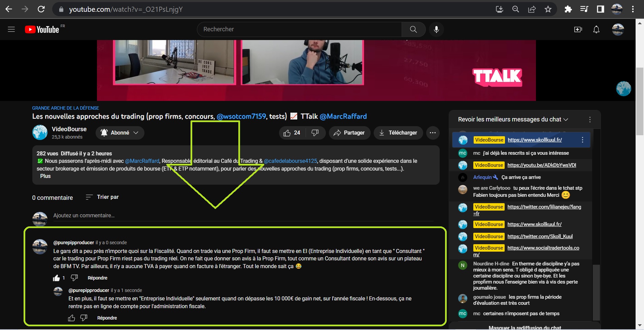The height and width of the screenshot is (330, 644).
Task: Expand the Abonné subscription dropdown
Action: pyautogui.click(x=120, y=133)
